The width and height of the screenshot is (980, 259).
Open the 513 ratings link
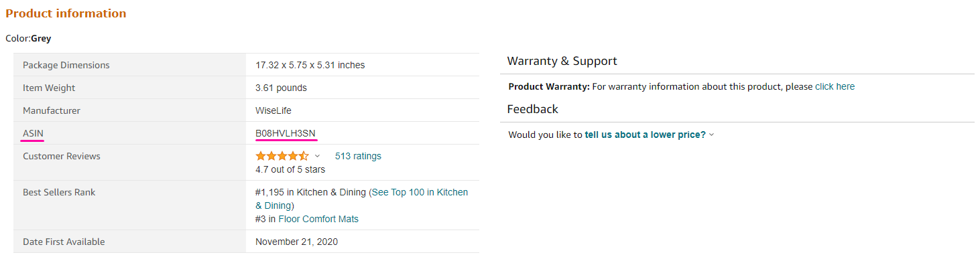point(358,156)
